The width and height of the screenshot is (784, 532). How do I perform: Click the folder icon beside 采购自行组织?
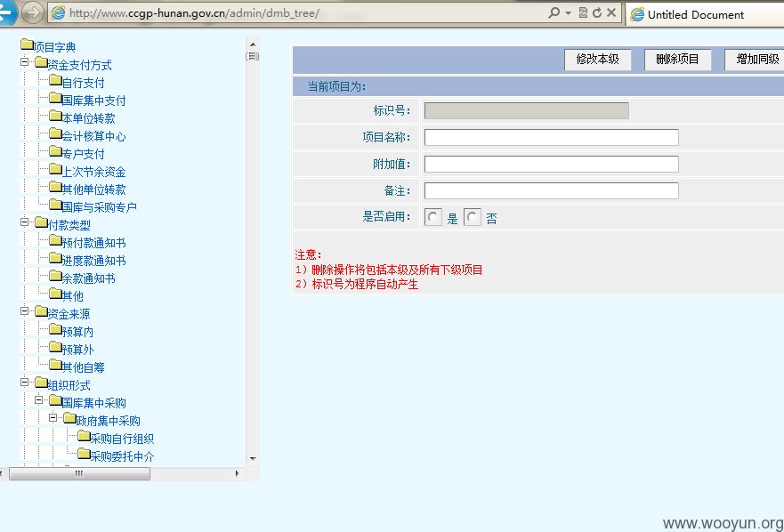[x=84, y=437]
